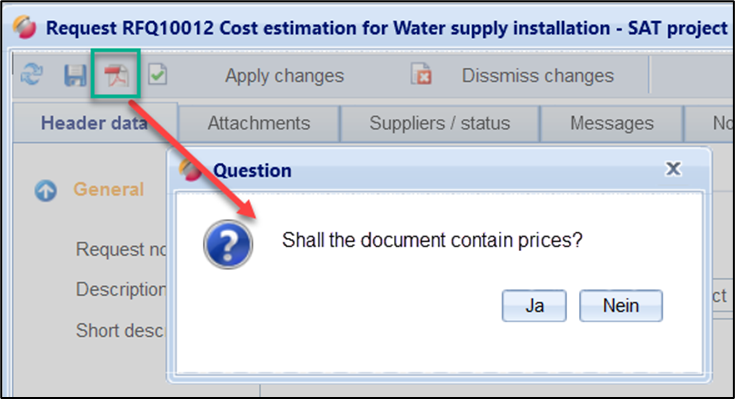
Task: Go to the Suppliers / status tab
Action: (x=440, y=123)
